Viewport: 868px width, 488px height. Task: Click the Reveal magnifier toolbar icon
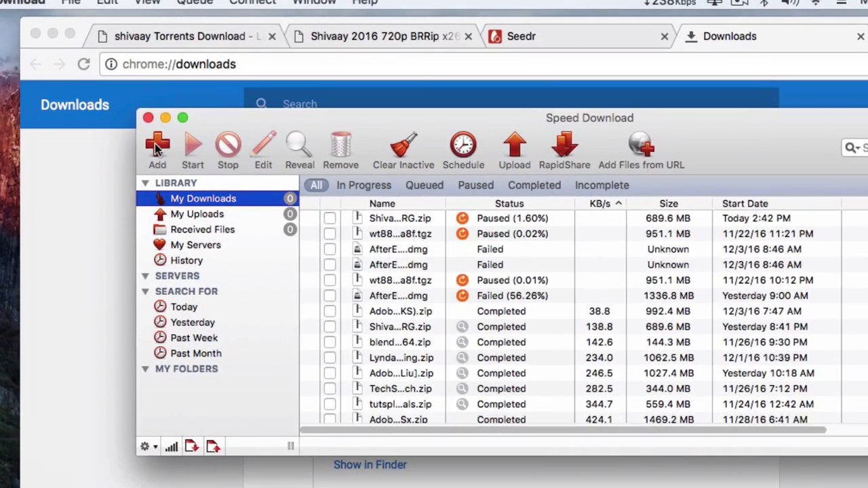click(299, 144)
